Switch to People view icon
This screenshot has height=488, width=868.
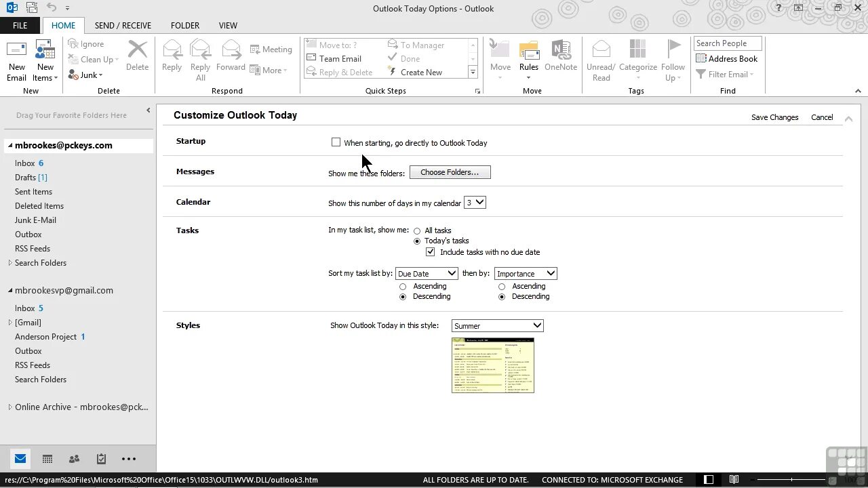click(74, 459)
